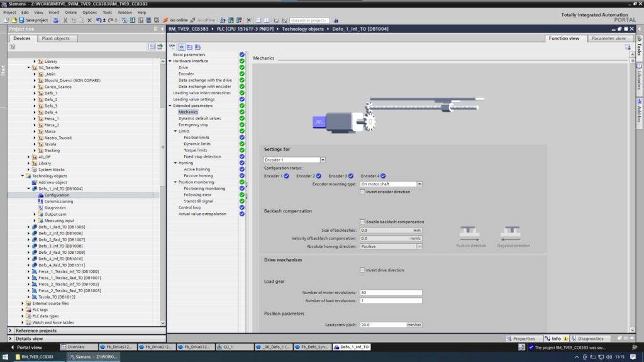Image resolution: width=644 pixels, height=362 pixels.
Task: Collapse the Hardware interface section
Action: pyautogui.click(x=170, y=61)
